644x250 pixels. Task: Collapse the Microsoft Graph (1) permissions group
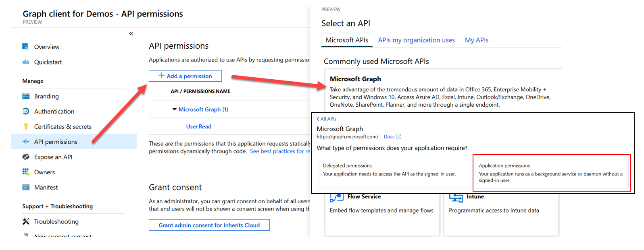pyautogui.click(x=175, y=110)
